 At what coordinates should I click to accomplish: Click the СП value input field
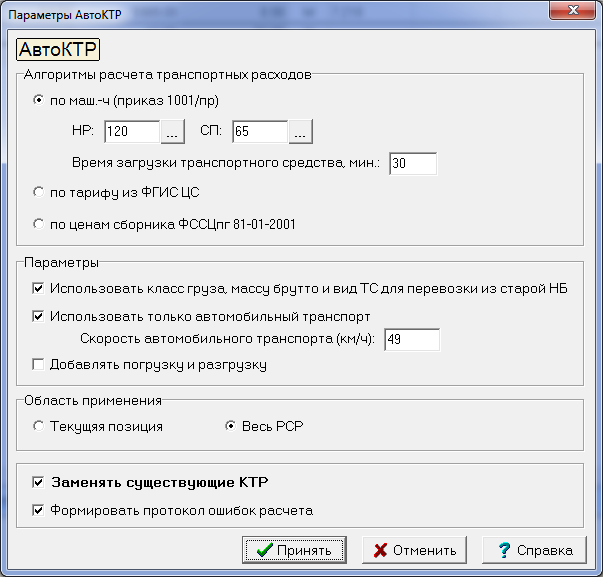point(260,132)
